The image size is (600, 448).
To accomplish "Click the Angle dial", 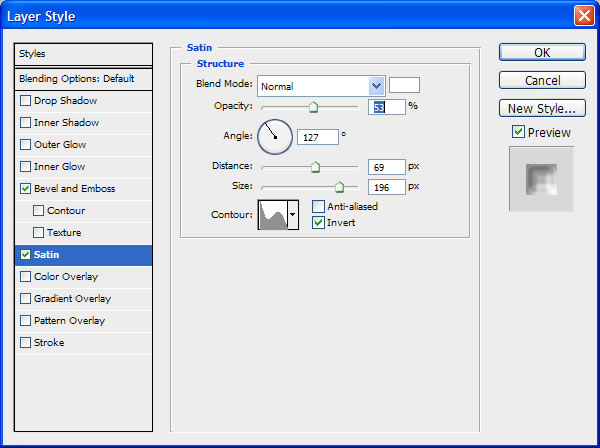I will click(275, 137).
